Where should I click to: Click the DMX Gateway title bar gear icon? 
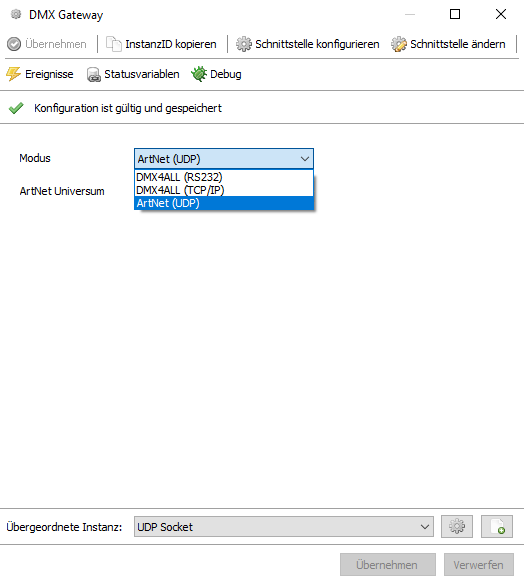coord(16,14)
